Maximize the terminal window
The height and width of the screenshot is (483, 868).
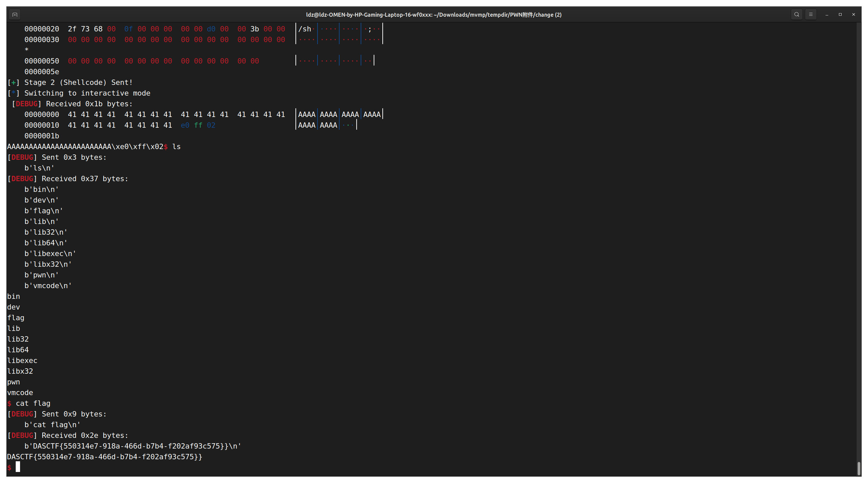840,14
